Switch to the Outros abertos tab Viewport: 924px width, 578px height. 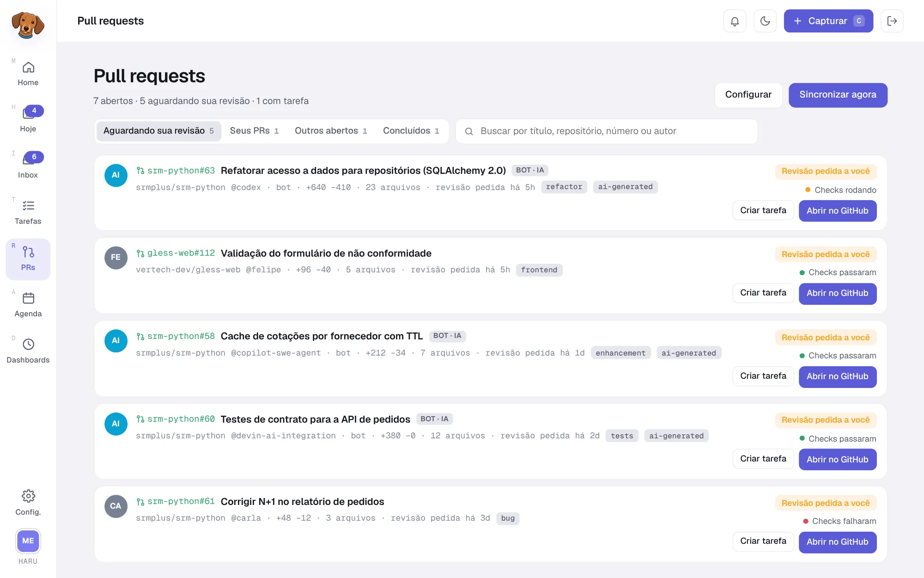pyautogui.click(x=331, y=131)
